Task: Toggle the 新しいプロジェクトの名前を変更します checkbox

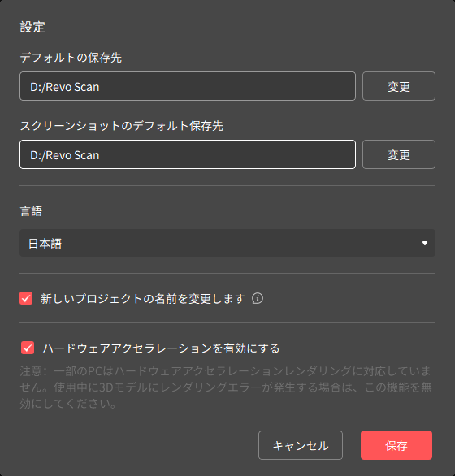Action: click(x=26, y=298)
